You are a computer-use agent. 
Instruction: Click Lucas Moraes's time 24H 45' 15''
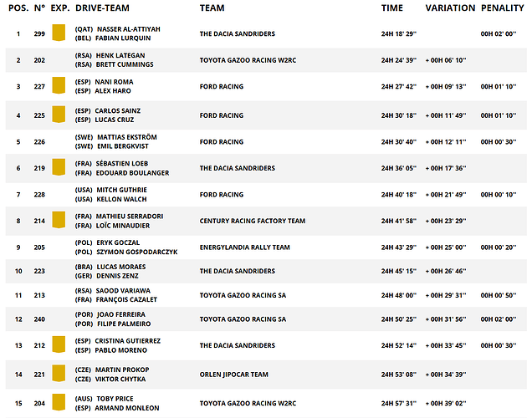tap(400, 271)
